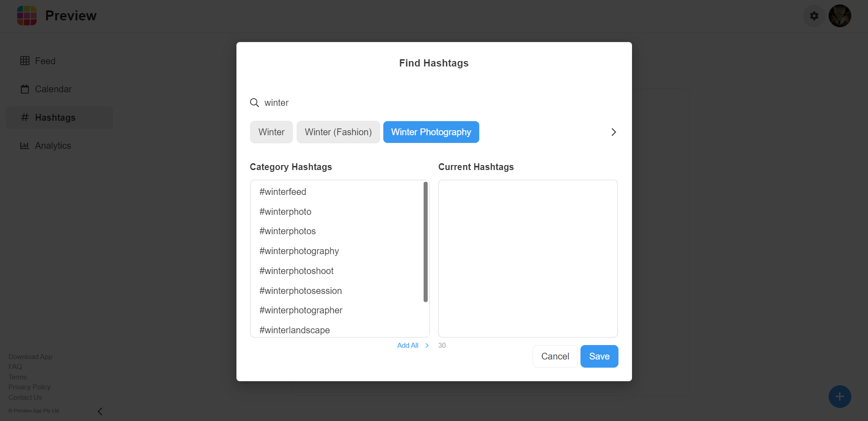Click the Analytics chart icon
Screen dimensions: 868x421
(25, 146)
